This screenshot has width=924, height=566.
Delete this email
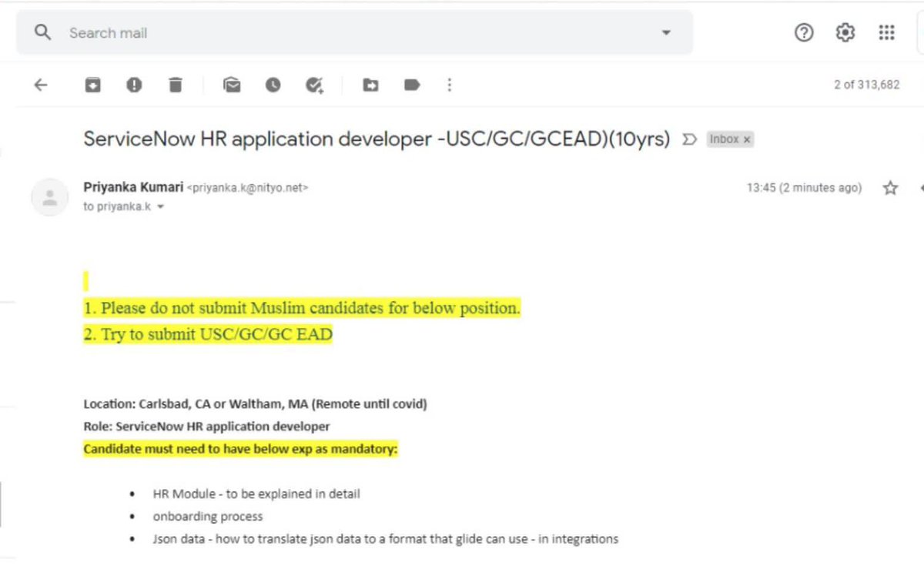176,85
